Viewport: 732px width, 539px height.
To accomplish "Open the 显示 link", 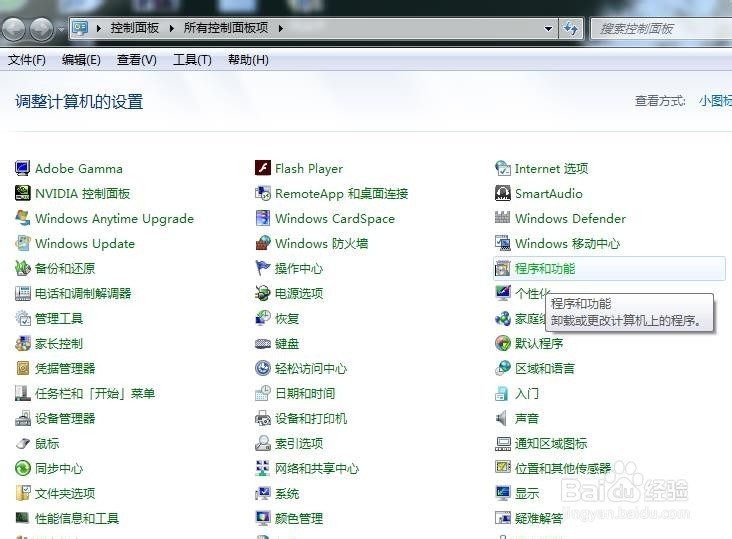I will [527, 493].
